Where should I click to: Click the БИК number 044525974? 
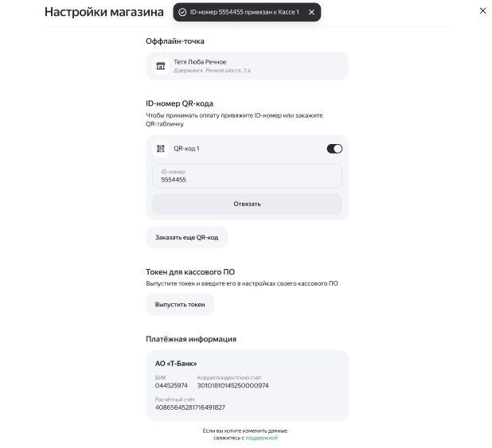point(171,385)
